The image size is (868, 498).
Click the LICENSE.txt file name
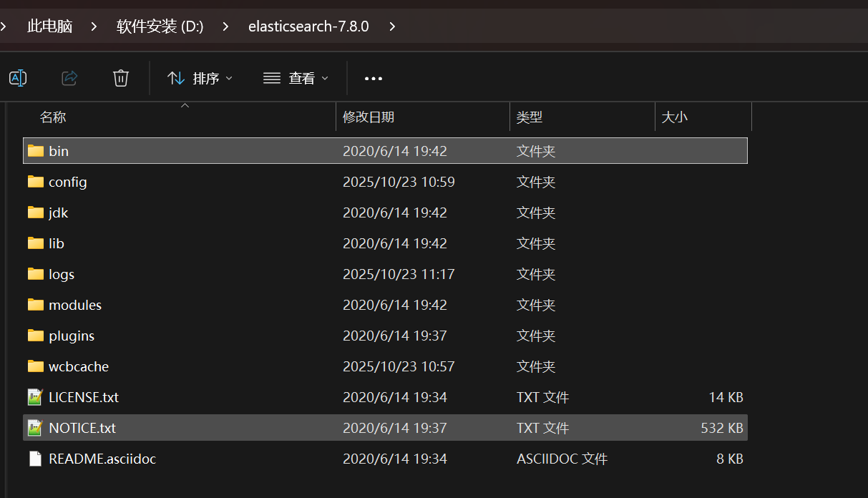(x=84, y=397)
